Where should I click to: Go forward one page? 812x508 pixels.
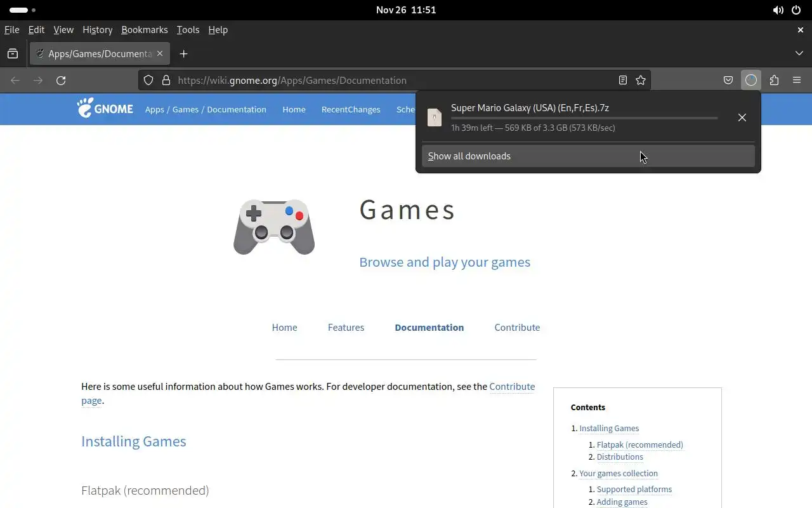tap(38, 81)
